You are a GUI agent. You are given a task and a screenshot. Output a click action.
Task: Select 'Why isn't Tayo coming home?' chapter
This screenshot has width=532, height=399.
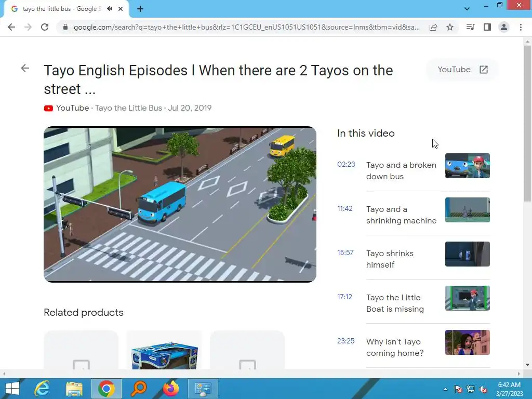395,347
